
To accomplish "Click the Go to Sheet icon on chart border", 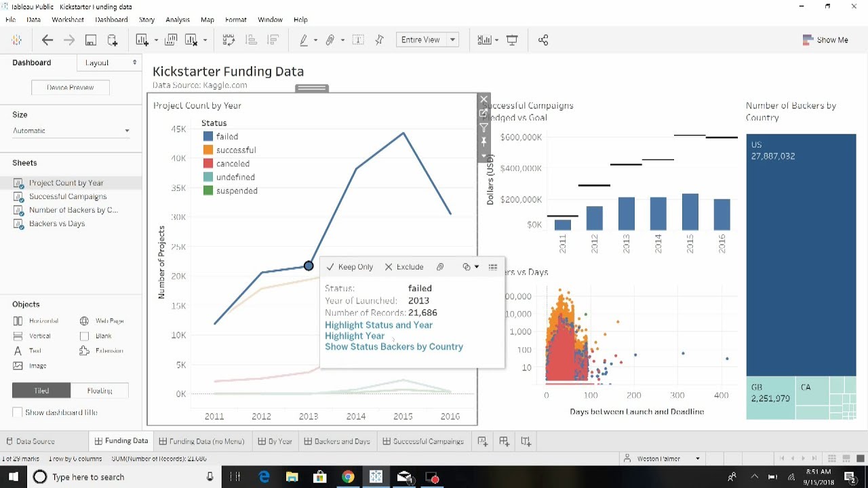I will (x=484, y=113).
